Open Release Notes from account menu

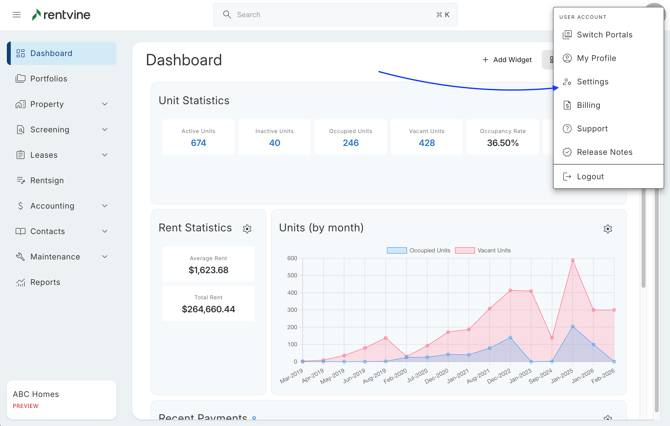point(604,153)
